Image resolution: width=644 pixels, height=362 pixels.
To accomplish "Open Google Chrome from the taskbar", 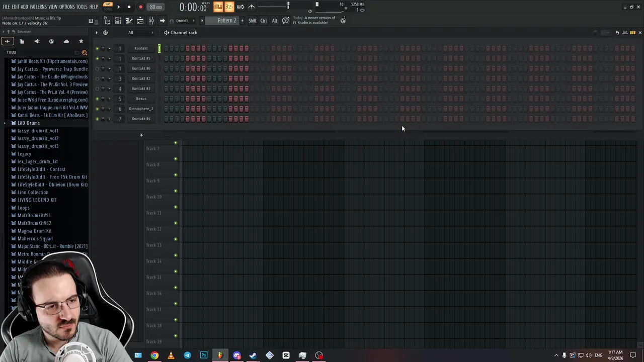I will 154,355.
